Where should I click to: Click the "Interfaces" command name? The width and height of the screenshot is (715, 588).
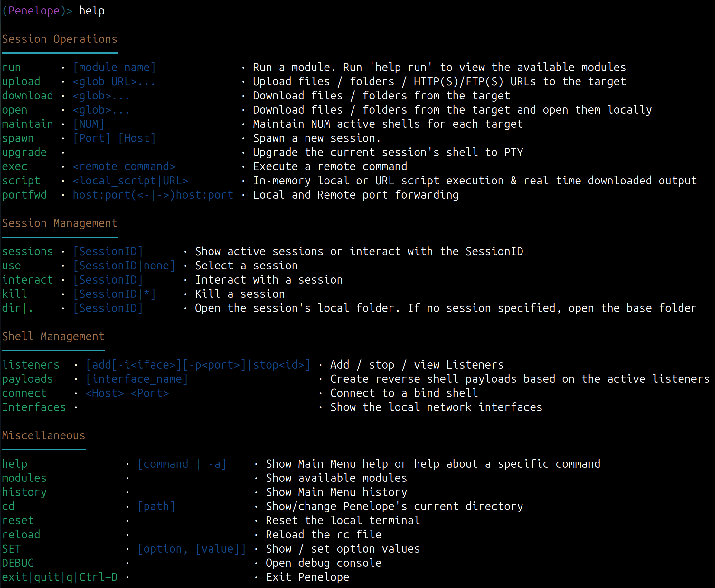click(x=34, y=407)
